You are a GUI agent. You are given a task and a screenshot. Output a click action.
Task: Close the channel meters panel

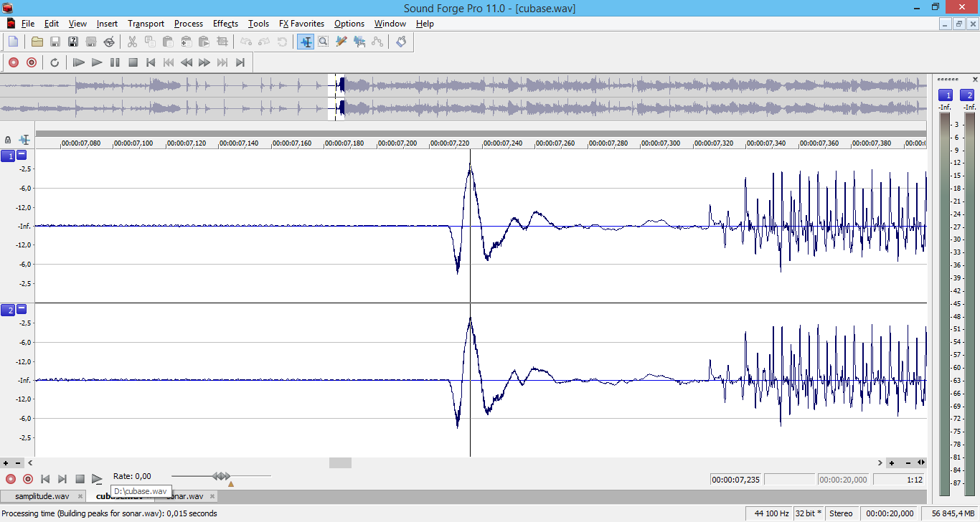click(x=975, y=79)
